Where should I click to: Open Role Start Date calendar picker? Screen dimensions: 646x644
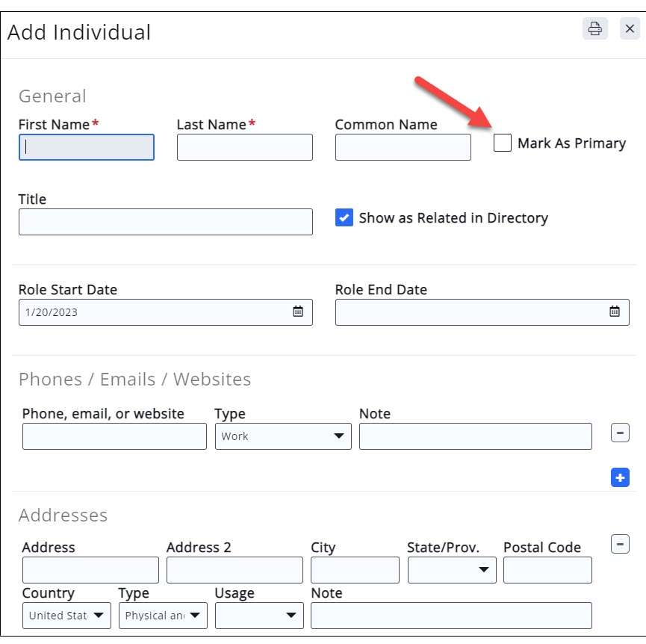coord(298,312)
